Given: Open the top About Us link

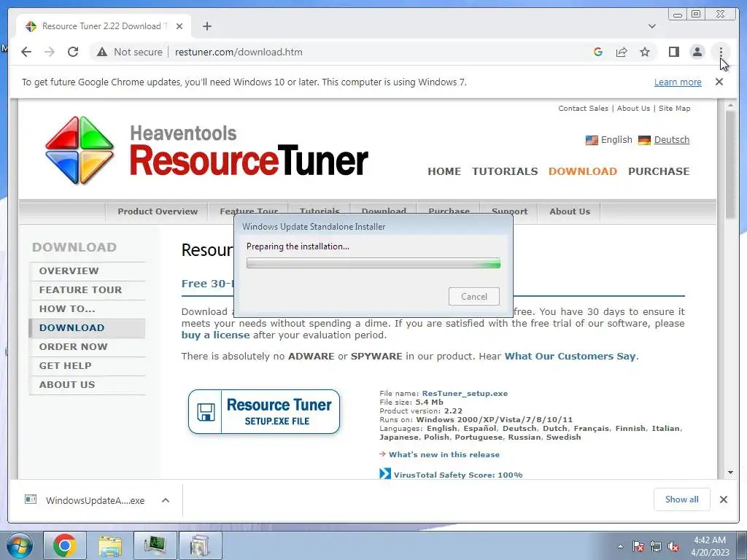Looking at the screenshot, I should click(x=633, y=108).
